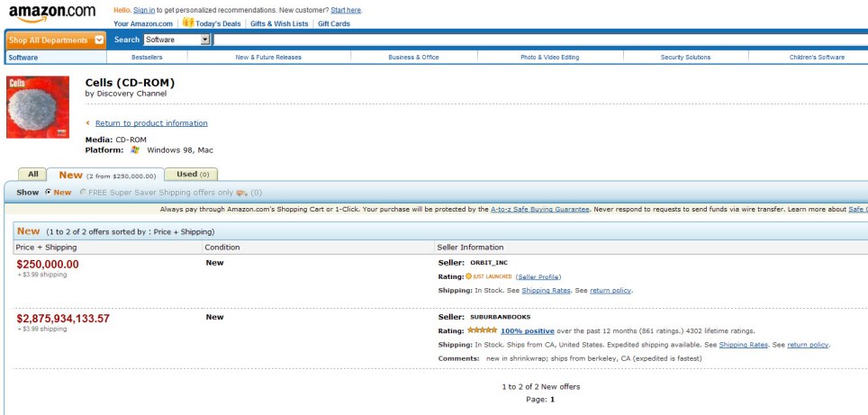This screenshot has height=415, width=868.
Task: Open Security Solutions category
Action: pyautogui.click(x=685, y=57)
